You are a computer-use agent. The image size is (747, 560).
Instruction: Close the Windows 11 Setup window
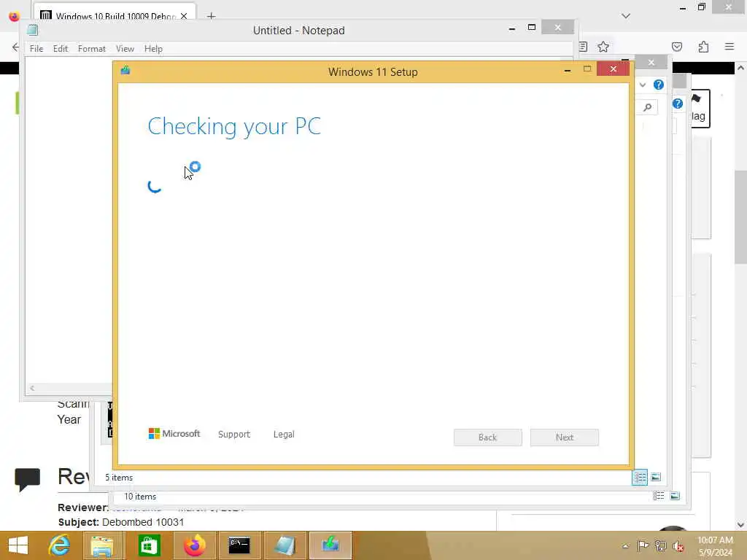(613, 69)
